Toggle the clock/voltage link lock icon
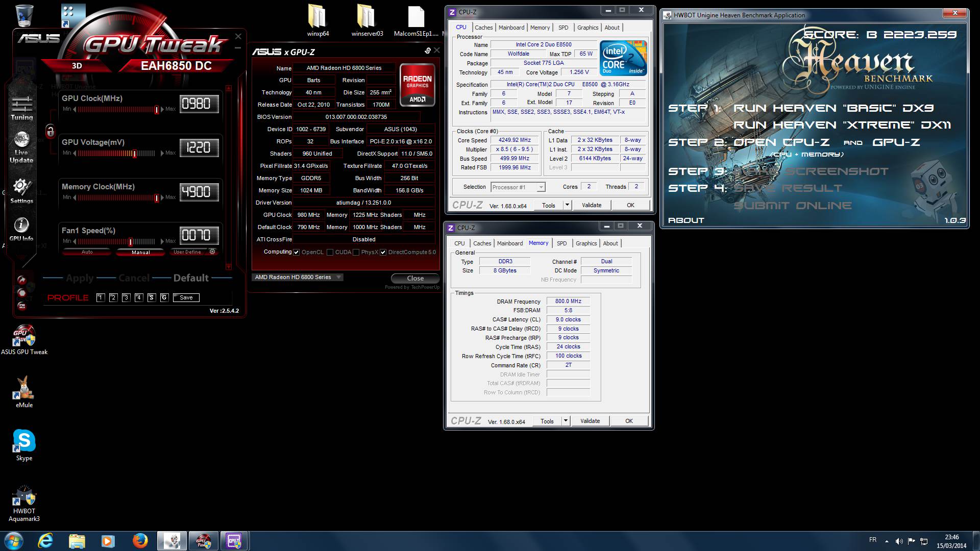Image resolution: width=980 pixels, height=551 pixels. tap(50, 131)
